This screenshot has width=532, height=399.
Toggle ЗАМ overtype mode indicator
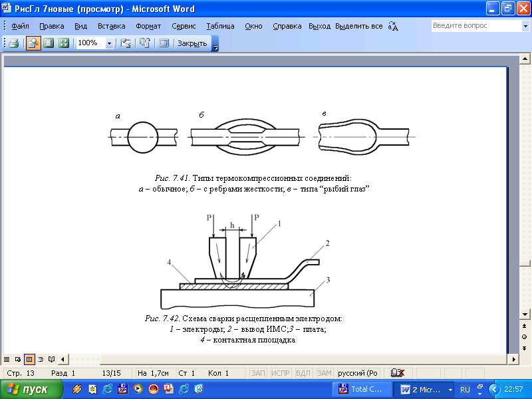325,373
